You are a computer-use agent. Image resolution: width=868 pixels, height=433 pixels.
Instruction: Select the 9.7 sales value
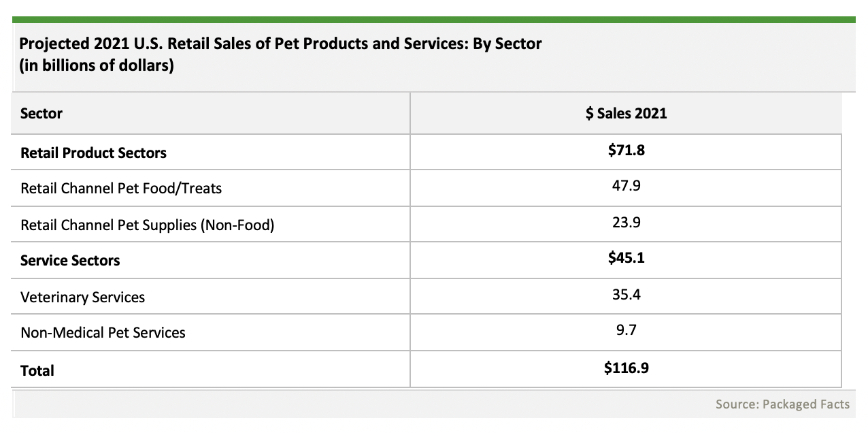pos(626,331)
